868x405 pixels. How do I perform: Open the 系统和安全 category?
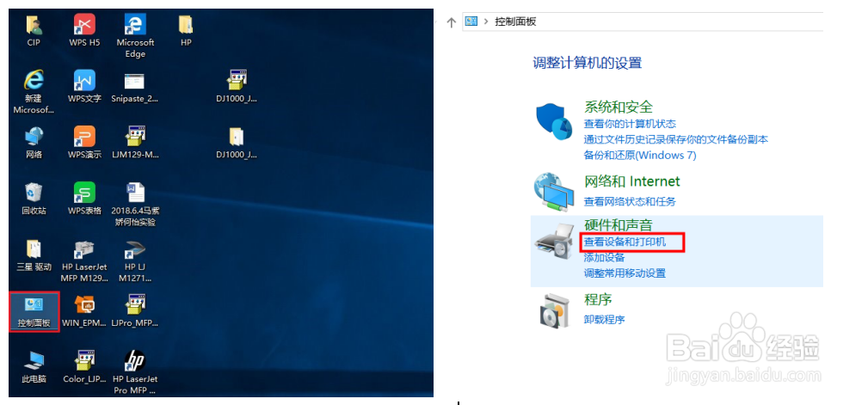[619, 107]
